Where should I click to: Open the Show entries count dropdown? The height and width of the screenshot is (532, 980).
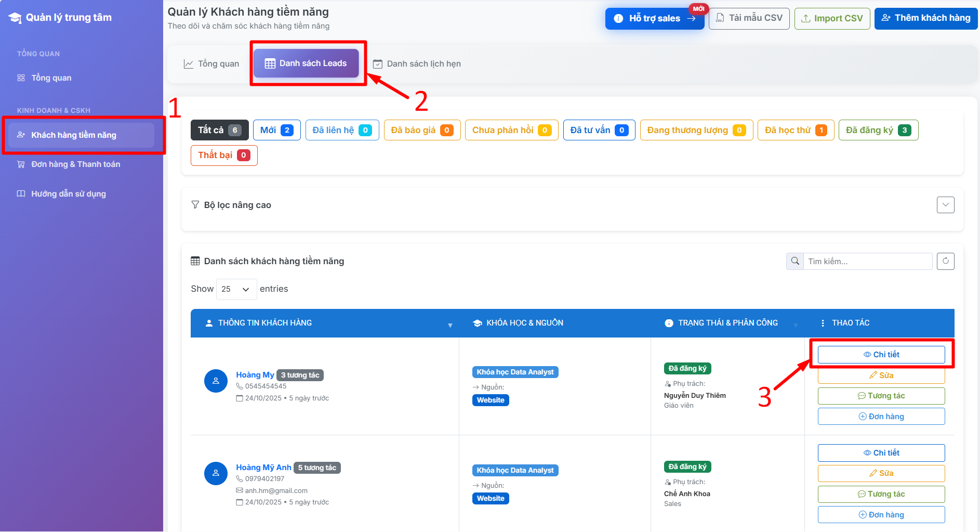coord(236,289)
